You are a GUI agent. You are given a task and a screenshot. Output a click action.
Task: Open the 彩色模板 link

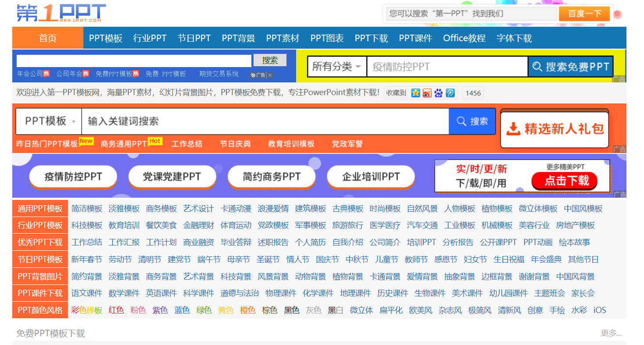click(x=87, y=310)
